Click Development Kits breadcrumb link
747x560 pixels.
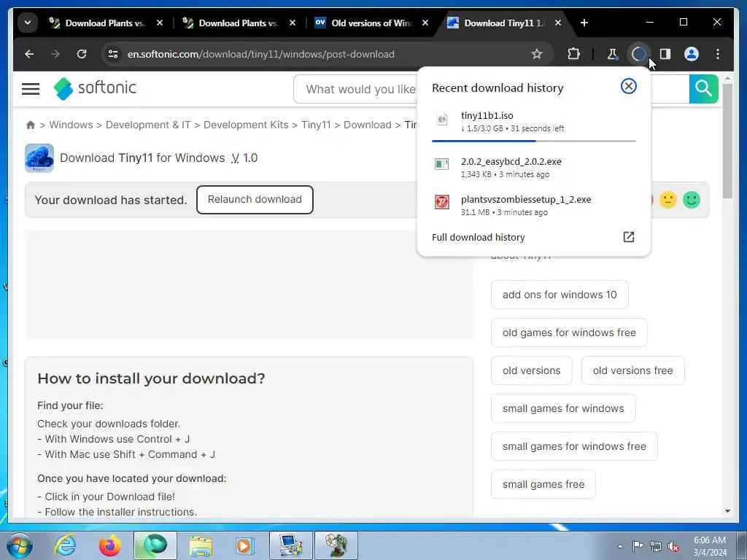(x=246, y=125)
